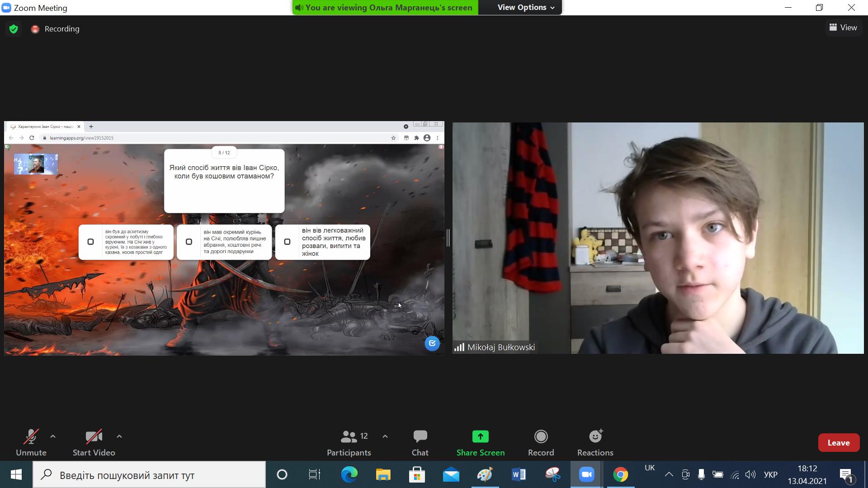Viewport: 868px width, 488px height.
Task: Click the View layout button
Action: click(843, 28)
